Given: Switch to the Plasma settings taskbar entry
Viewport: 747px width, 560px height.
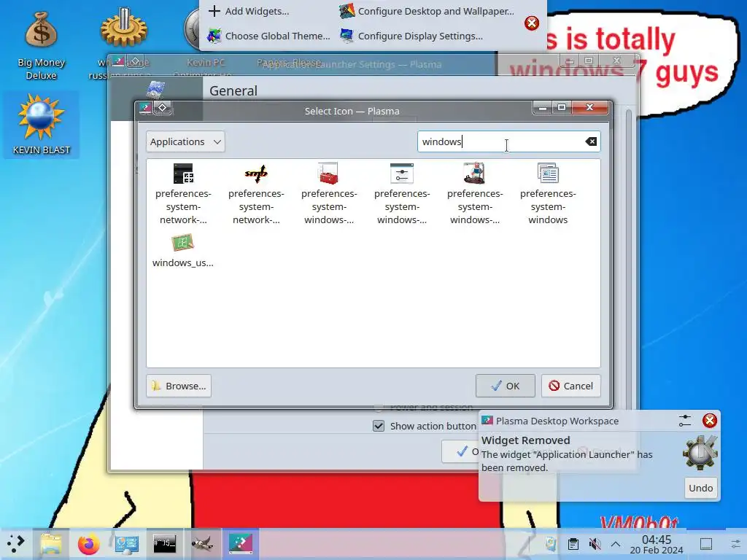Looking at the screenshot, I should coord(241,543).
